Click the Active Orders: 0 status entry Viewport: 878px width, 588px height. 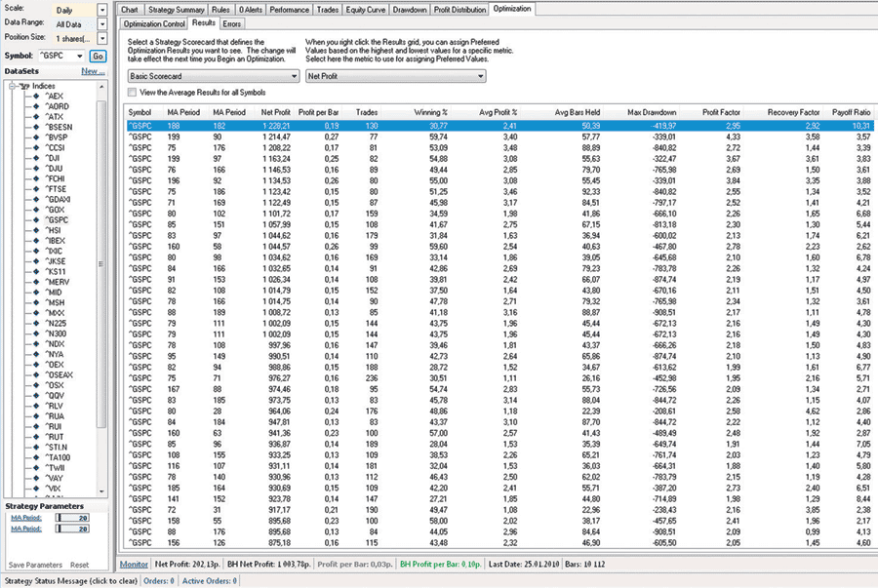[210, 581]
